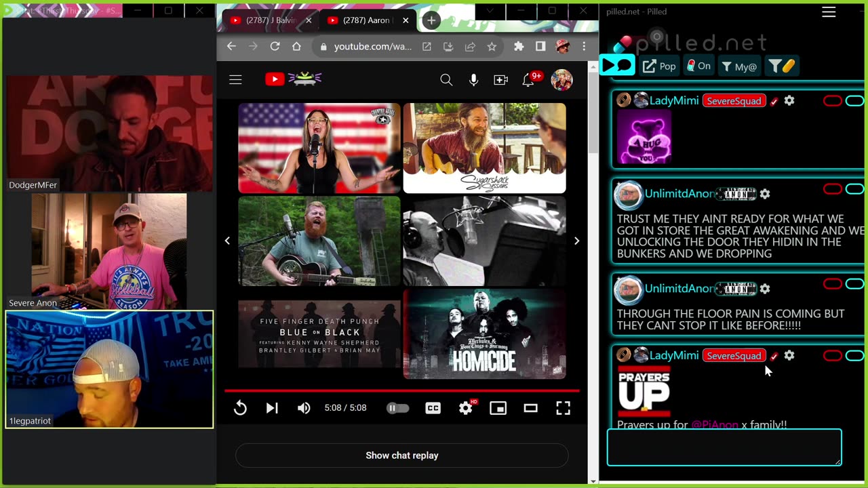
Task: Go to the YouTube home logo
Action: pyautogui.click(x=293, y=79)
